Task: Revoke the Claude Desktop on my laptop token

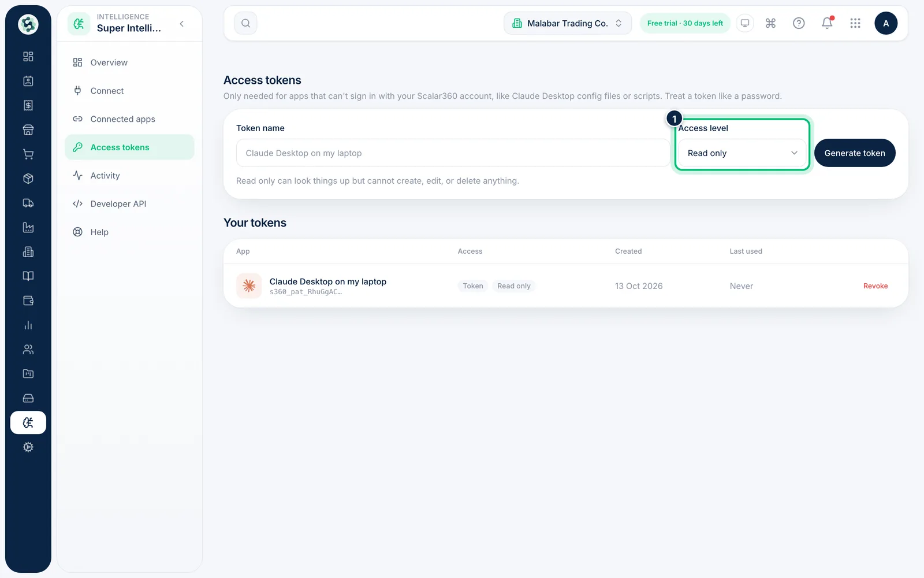Action: [x=875, y=286]
